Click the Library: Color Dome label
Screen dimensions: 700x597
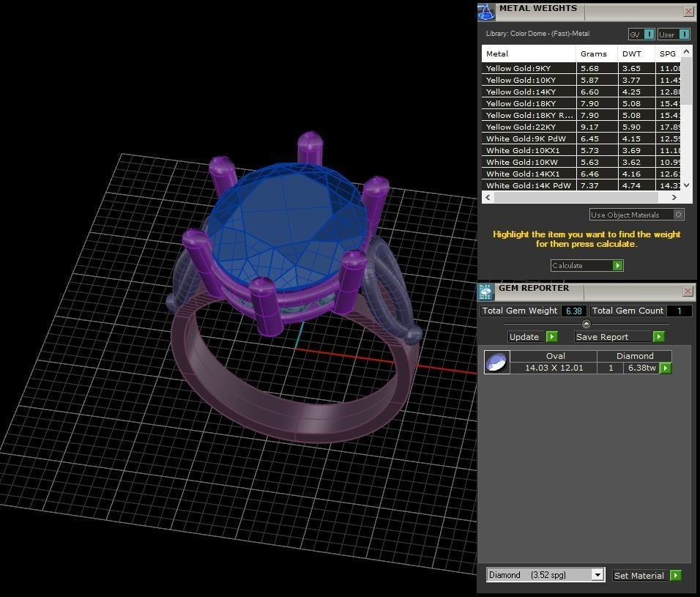coord(537,34)
